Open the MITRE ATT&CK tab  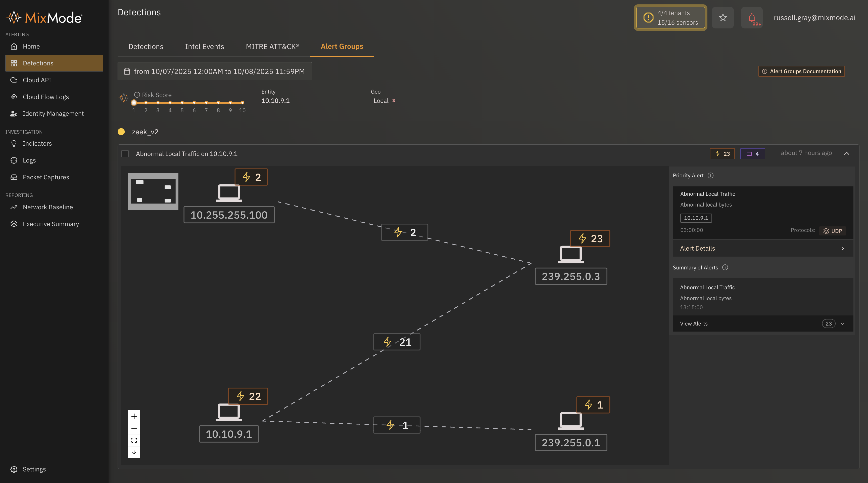tap(272, 47)
